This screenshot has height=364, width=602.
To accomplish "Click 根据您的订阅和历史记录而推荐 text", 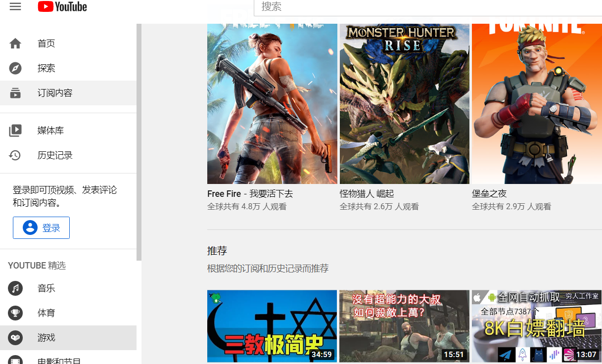I will [268, 269].
